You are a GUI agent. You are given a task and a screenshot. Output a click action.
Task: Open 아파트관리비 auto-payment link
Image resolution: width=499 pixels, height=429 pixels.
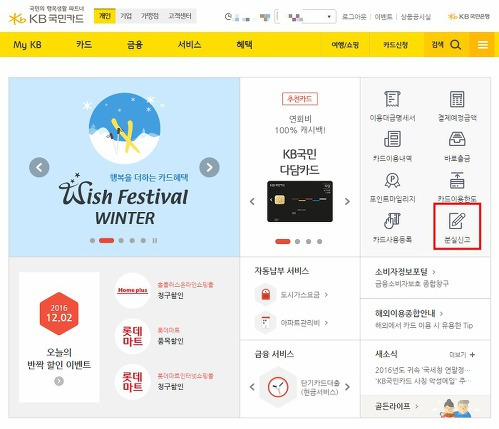coord(304,322)
